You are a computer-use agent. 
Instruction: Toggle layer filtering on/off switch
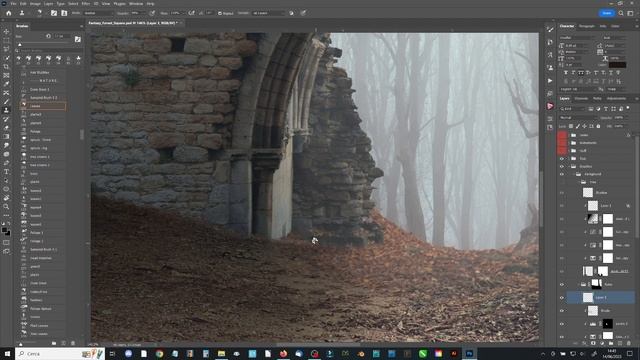(628, 109)
